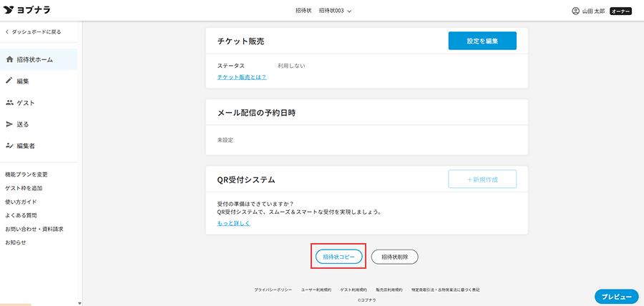Image resolution: width=644 pixels, height=306 pixels.
Task: Select 招待状ホーム in sidebar
Action: pos(39,59)
